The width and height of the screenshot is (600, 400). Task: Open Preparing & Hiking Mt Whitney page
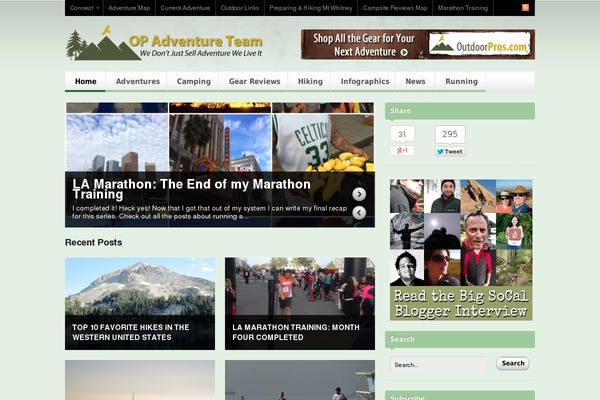pyautogui.click(x=311, y=8)
